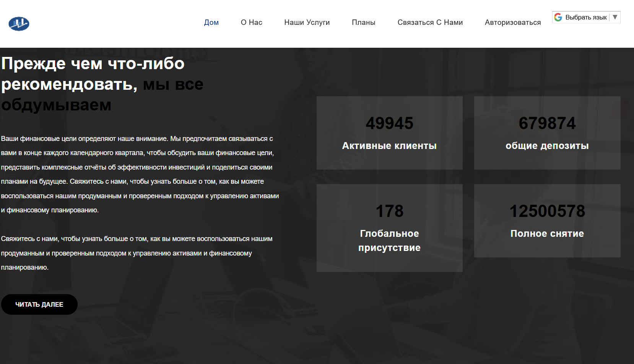Select the "Глобальное присутствие" label

tap(389, 241)
